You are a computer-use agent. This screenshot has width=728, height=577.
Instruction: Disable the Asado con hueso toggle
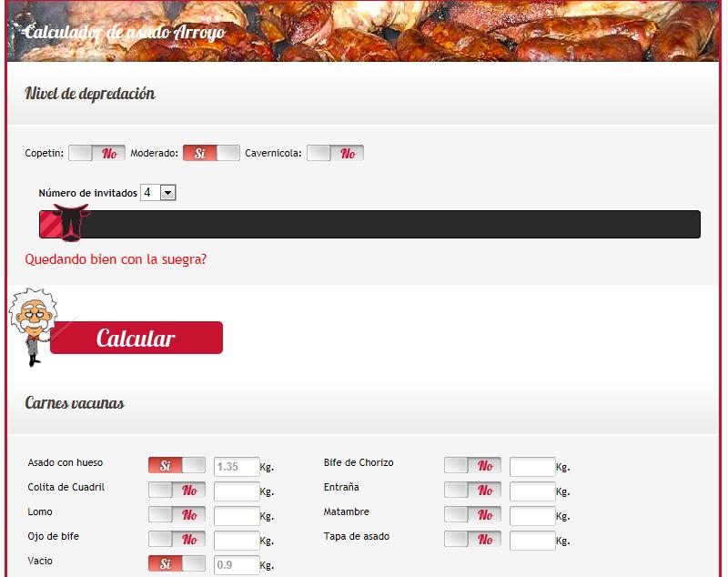pyautogui.click(x=177, y=466)
